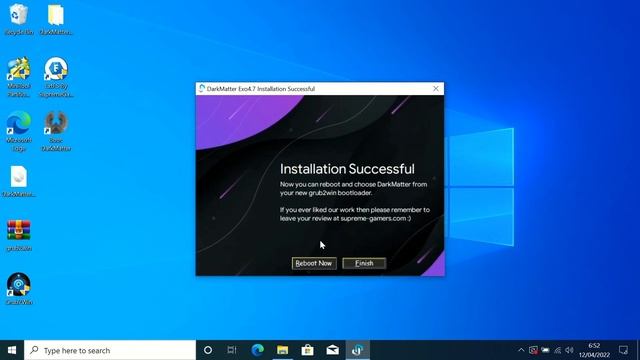Screen dimensions: 640x360
Task: Select the WinRAR archive desktop icon
Action: (18, 235)
